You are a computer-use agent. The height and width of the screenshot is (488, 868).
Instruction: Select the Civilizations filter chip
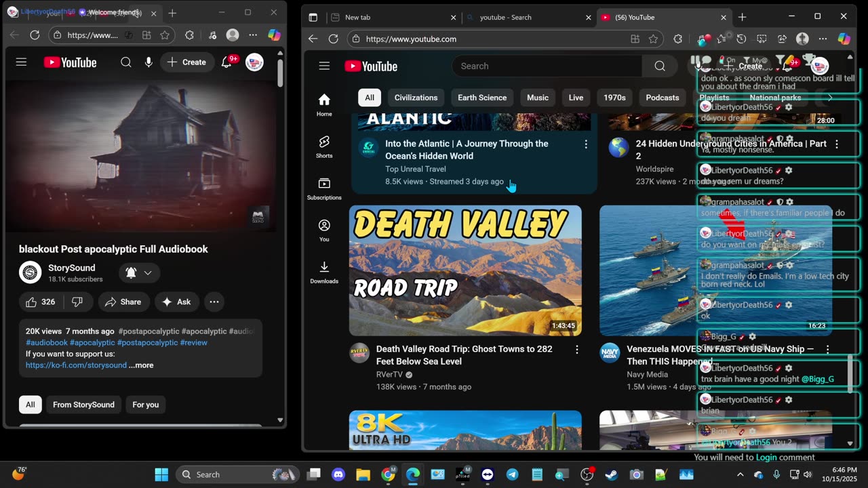416,98
